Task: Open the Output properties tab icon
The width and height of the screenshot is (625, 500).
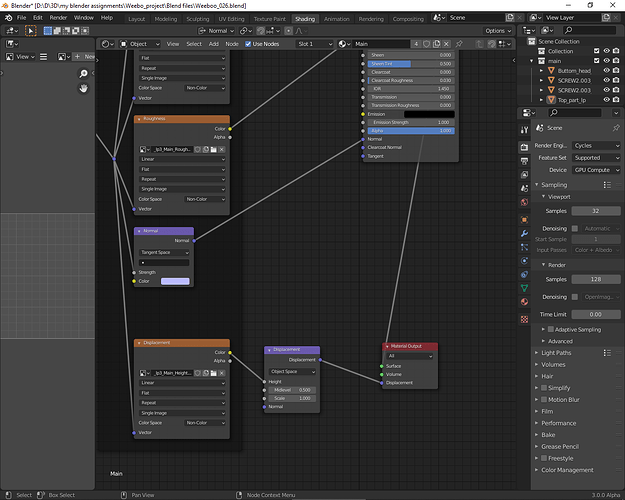Action: click(x=524, y=161)
